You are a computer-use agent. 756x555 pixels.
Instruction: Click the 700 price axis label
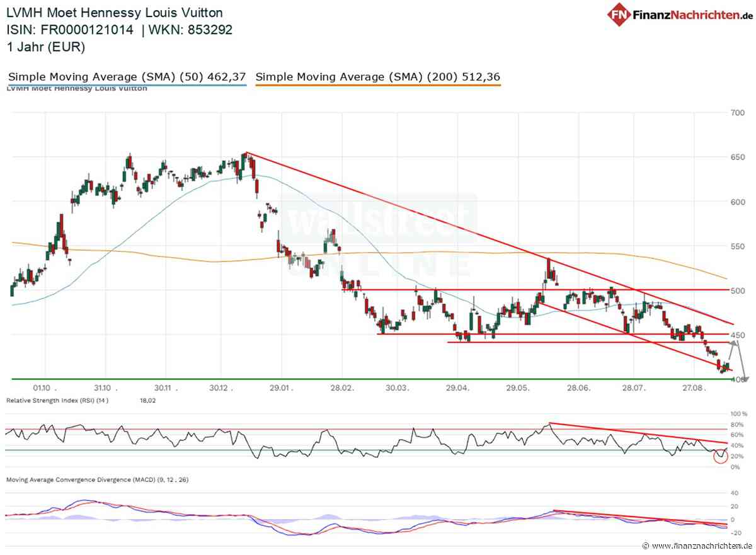point(737,113)
